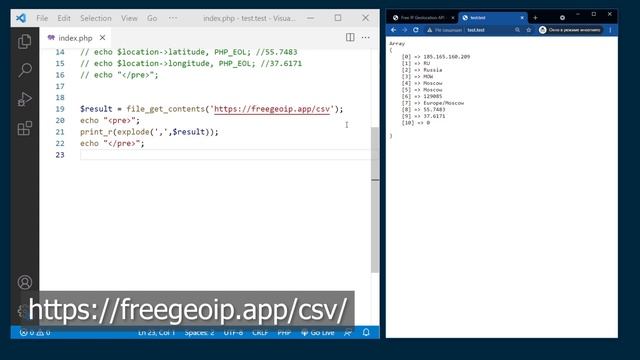Close the test.test browser tab
640x360 pixels.
pyautogui.click(x=522, y=18)
